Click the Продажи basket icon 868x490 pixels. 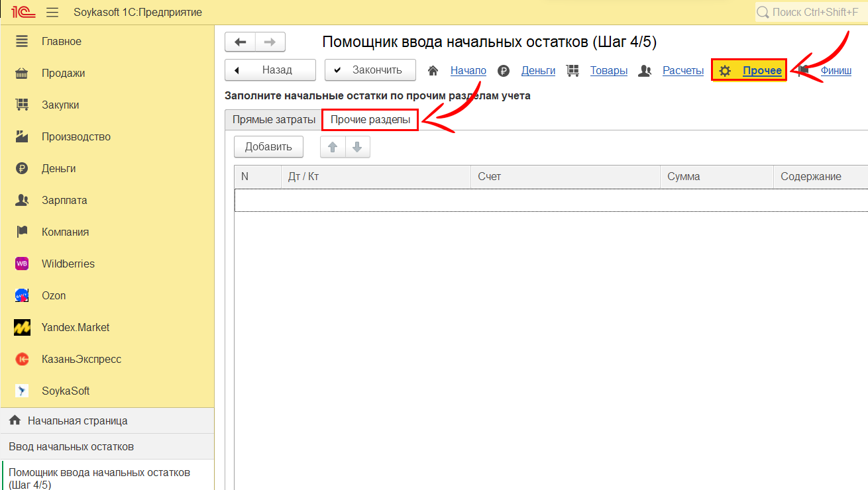click(x=22, y=73)
